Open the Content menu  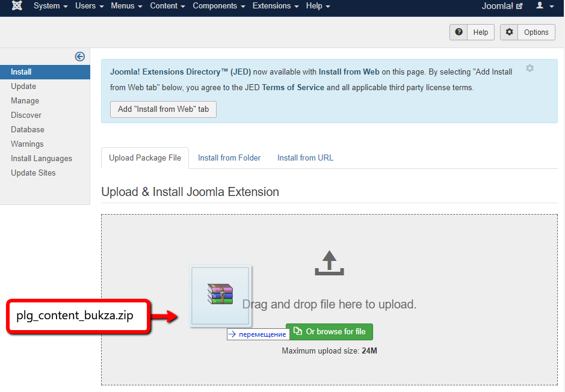pos(167,6)
